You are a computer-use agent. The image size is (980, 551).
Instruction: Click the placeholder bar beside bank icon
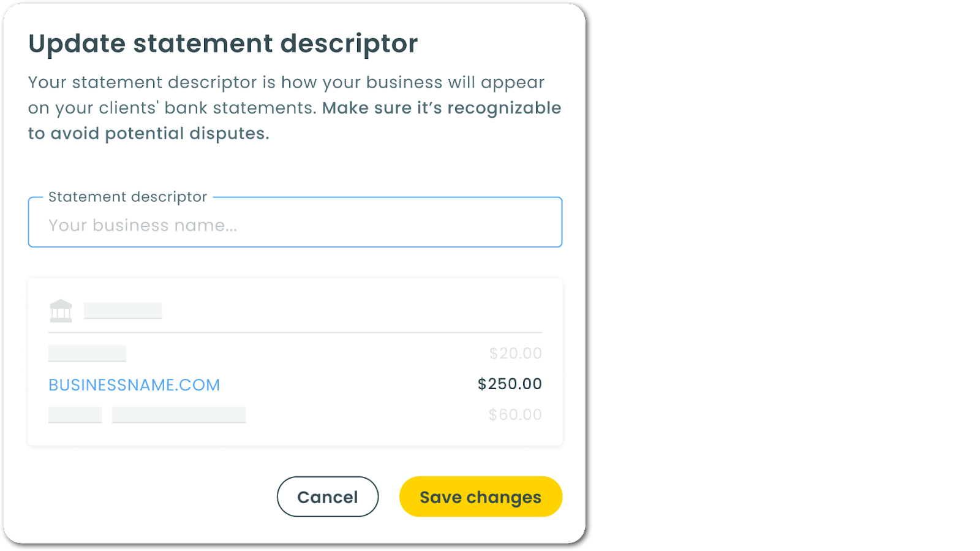coord(123,311)
